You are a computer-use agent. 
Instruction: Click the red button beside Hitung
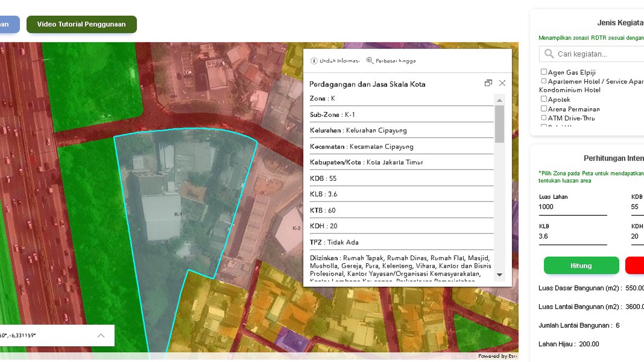click(x=635, y=265)
